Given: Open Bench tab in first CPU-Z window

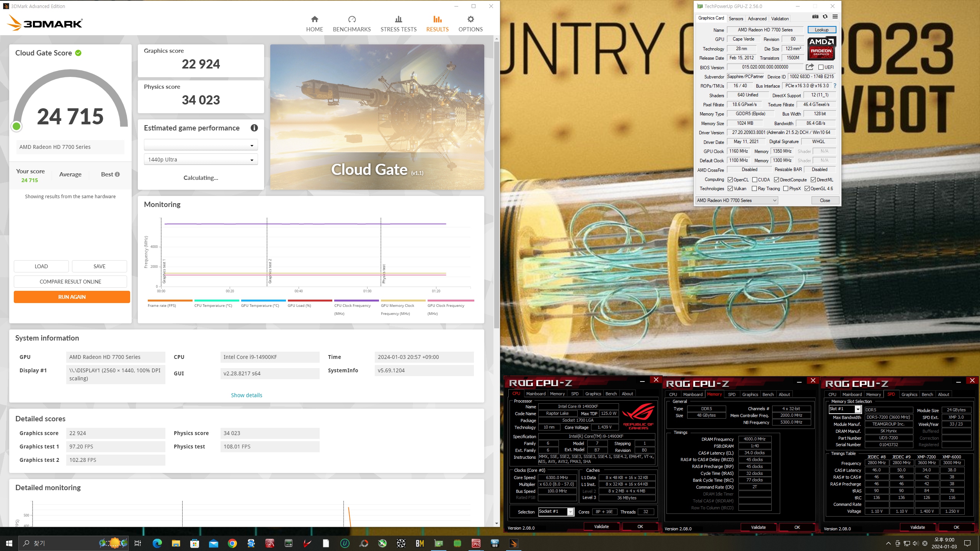Looking at the screenshot, I should point(611,394).
